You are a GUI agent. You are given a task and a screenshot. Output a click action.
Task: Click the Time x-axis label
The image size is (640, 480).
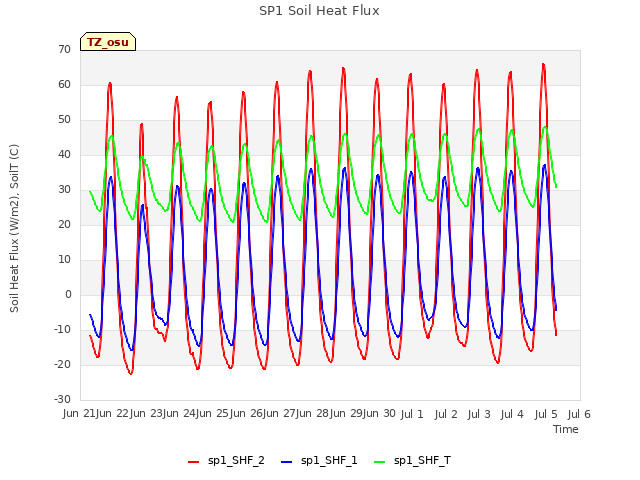(566, 429)
